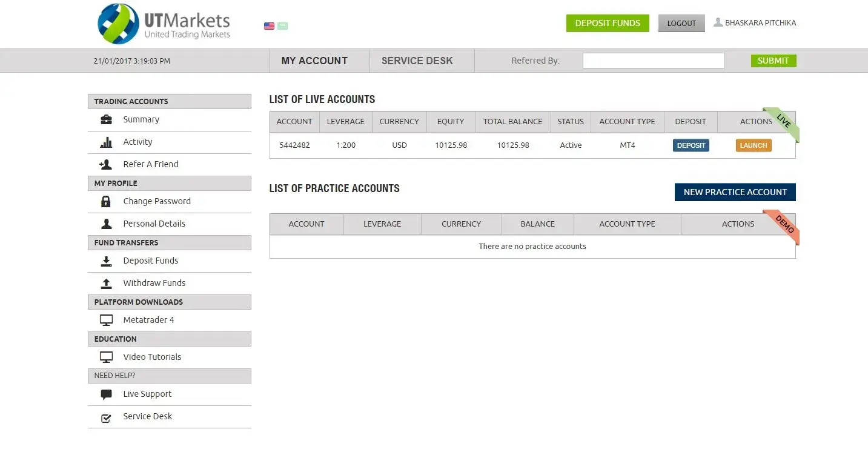Submit the Referred By form
Screen dimensions: 868x452
pos(773,61)
